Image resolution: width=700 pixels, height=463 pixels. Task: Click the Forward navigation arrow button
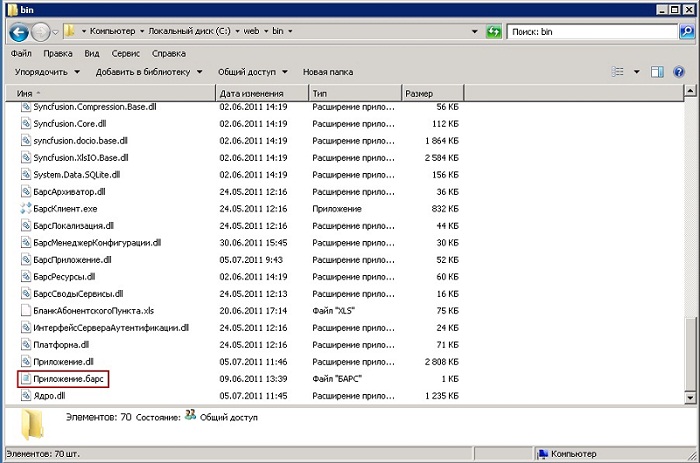point(43,32)
